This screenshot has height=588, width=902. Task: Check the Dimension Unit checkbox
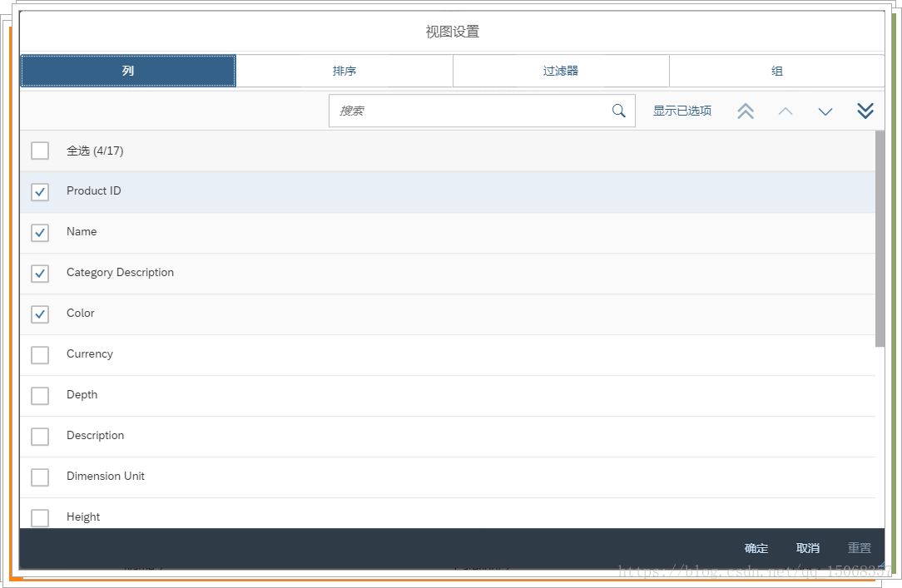pyautogui.click(x=40, y=477)
